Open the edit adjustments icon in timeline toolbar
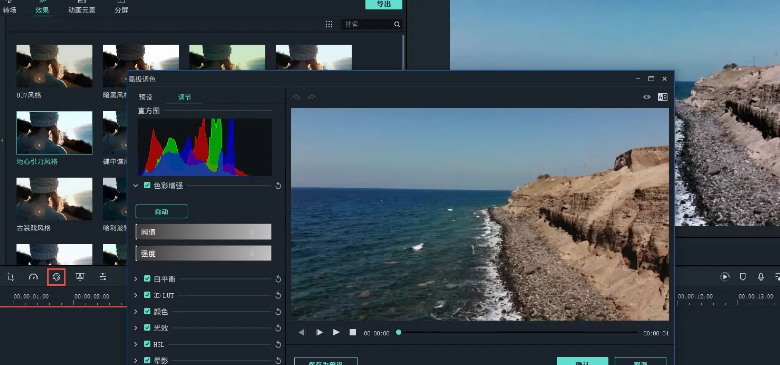This screenshot has width=780, height=365. [102, 277]
